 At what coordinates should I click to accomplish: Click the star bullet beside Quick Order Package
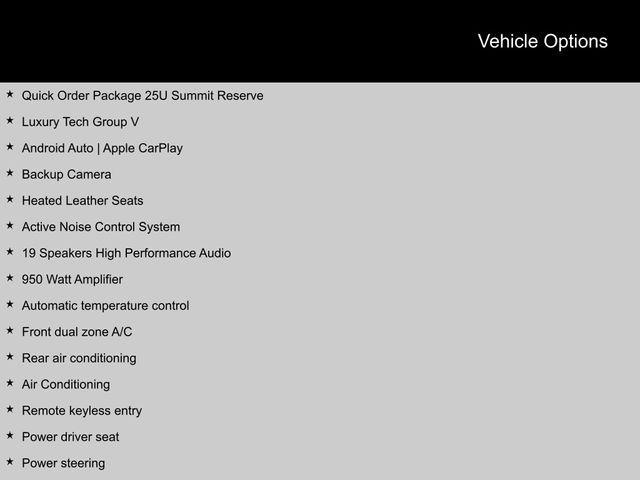10,95
